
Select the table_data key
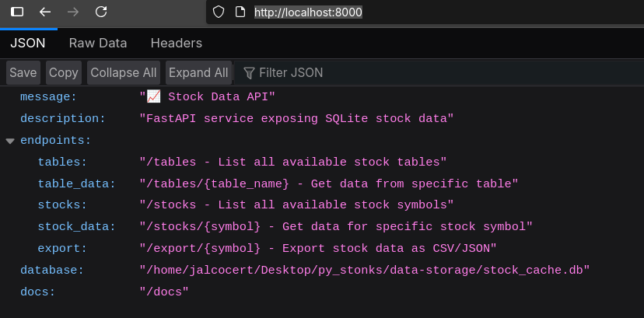pyautogui.click(x=77, y=183)
